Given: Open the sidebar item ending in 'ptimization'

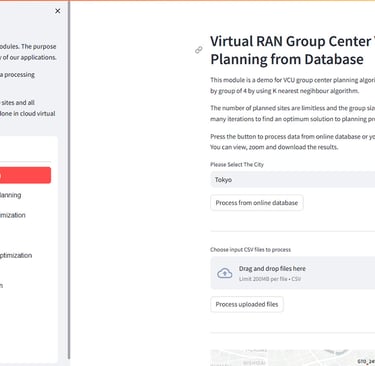Looking at the screenshot, I should [16, 255].
